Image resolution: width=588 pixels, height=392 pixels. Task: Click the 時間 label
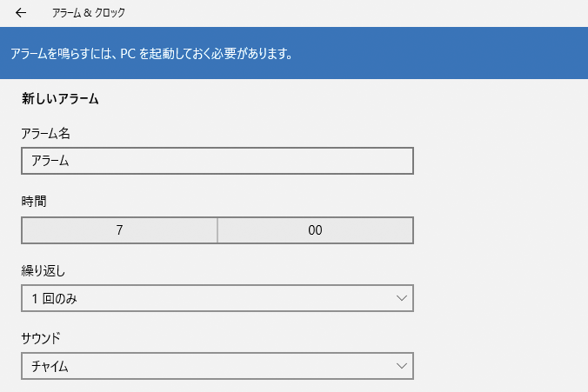pyautogui.click(x=34, y=202)
